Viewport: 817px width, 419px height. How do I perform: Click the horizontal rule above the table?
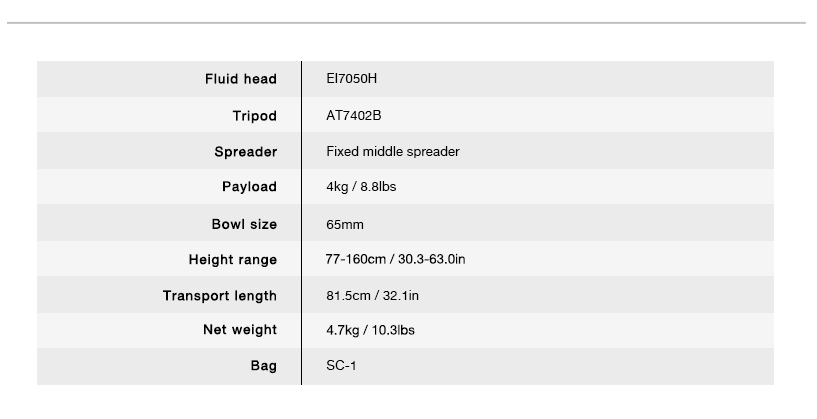pyautogui.click(x=408, y=22)
